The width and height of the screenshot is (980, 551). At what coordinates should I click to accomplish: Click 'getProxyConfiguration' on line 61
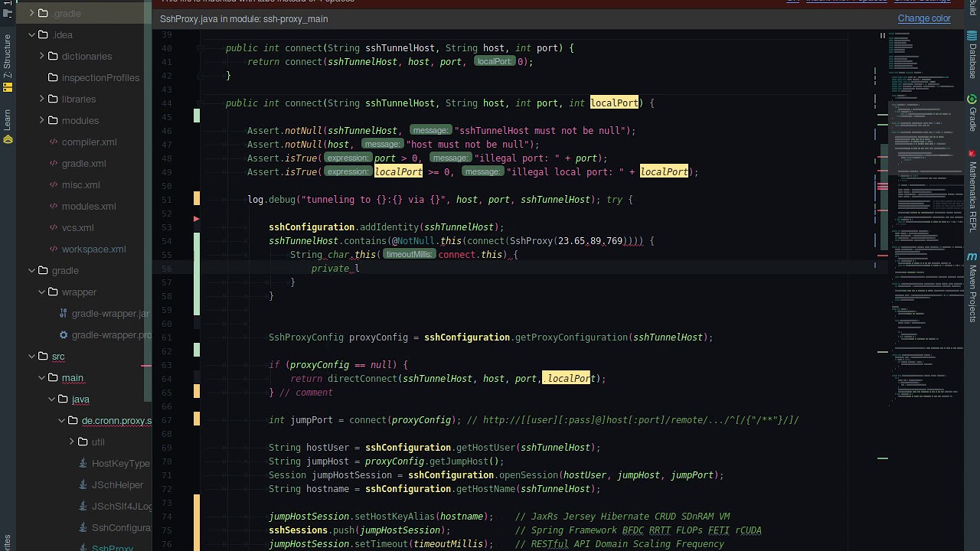tap(571, 337)
